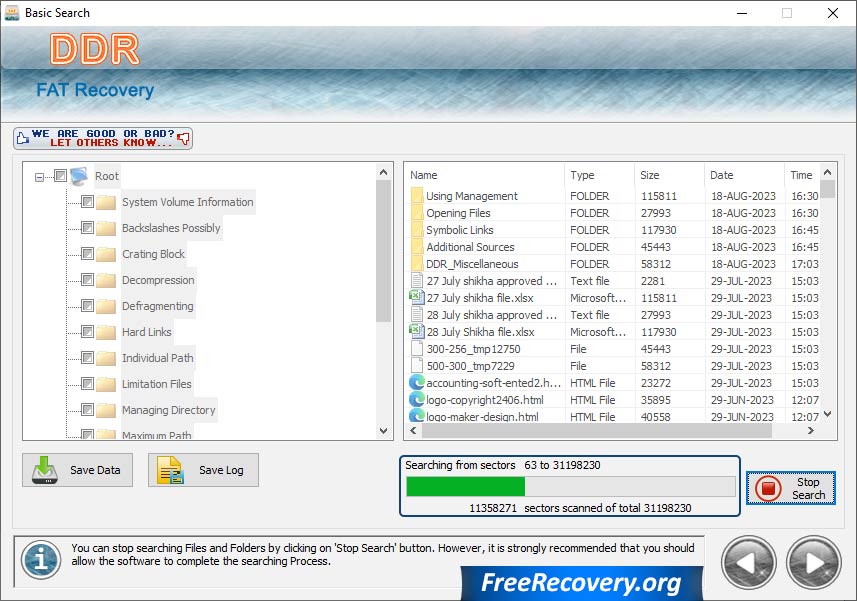
Task: Sort by the Type column header
Action: 600,175
